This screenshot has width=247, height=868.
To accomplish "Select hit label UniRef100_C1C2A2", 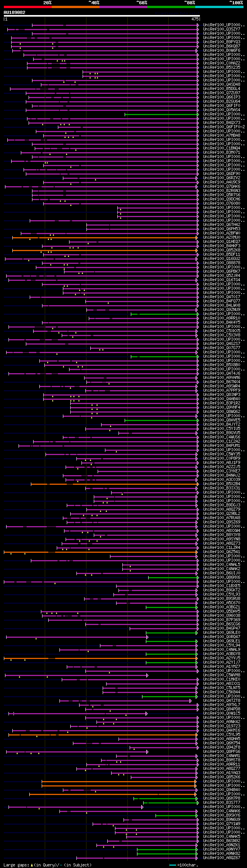I will (222, 441).
